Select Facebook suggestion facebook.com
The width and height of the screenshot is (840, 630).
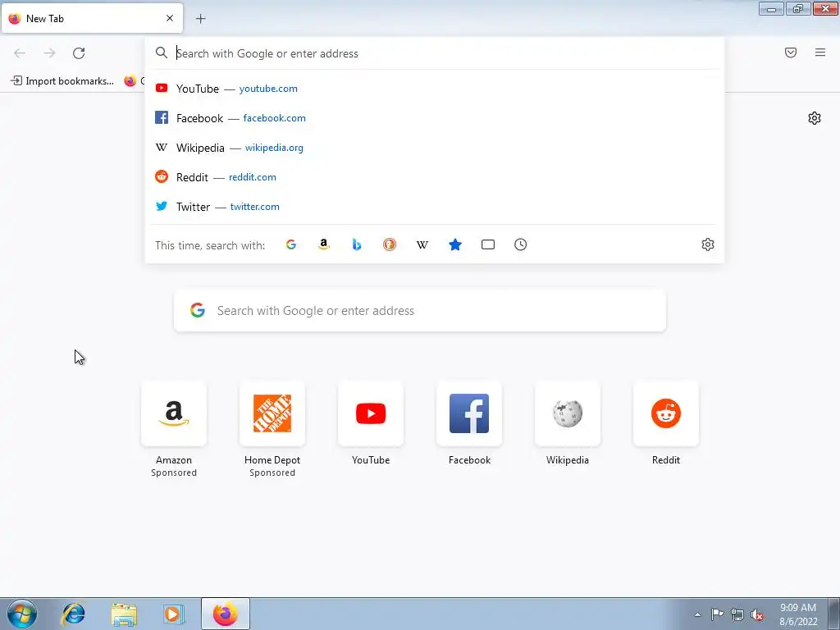(x=435, y=118)
